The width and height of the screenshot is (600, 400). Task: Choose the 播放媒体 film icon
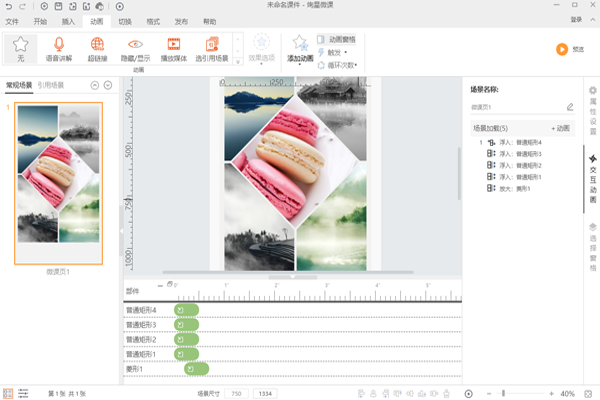174,49
